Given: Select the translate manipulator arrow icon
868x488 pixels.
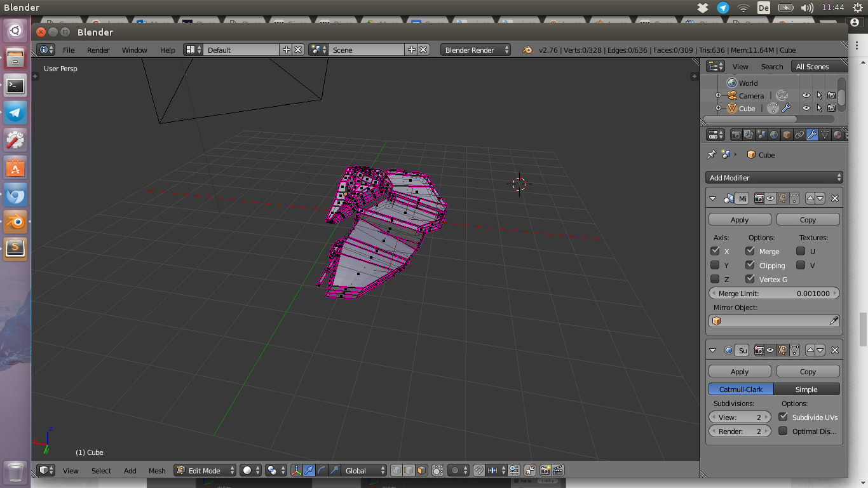Looking at the screenshot, I should 309,470.
